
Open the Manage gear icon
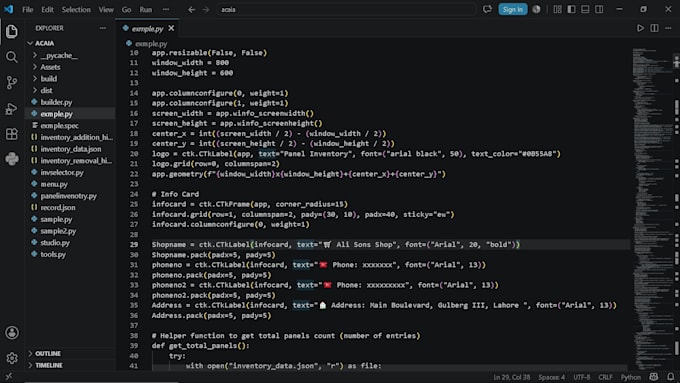pos(12,358)
